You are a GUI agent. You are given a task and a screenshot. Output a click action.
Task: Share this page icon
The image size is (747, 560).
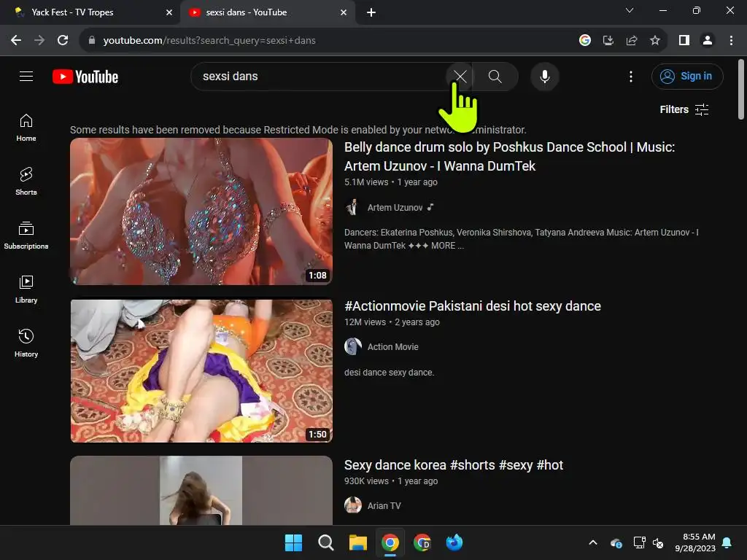point(632,41)
